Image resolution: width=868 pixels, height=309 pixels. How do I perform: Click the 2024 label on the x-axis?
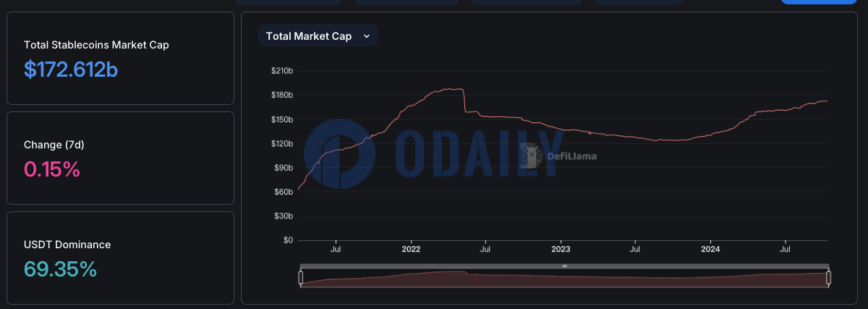click(x=710, y=250)
